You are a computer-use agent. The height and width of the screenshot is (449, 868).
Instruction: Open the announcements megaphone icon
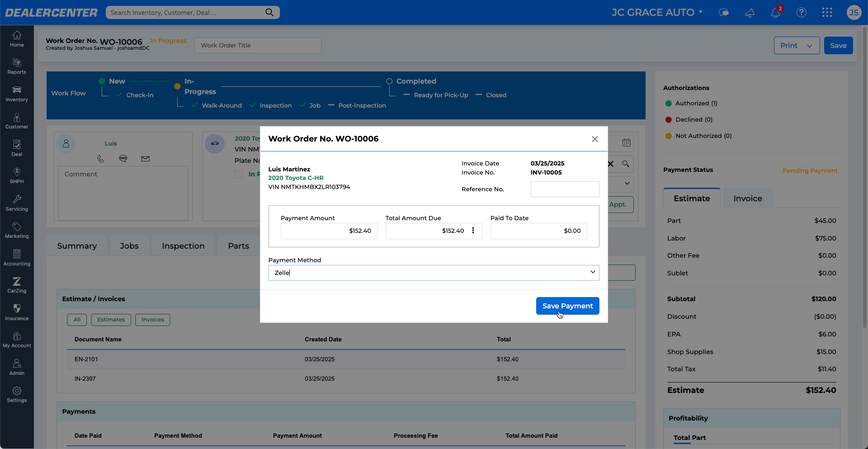(x=750, y=13)
